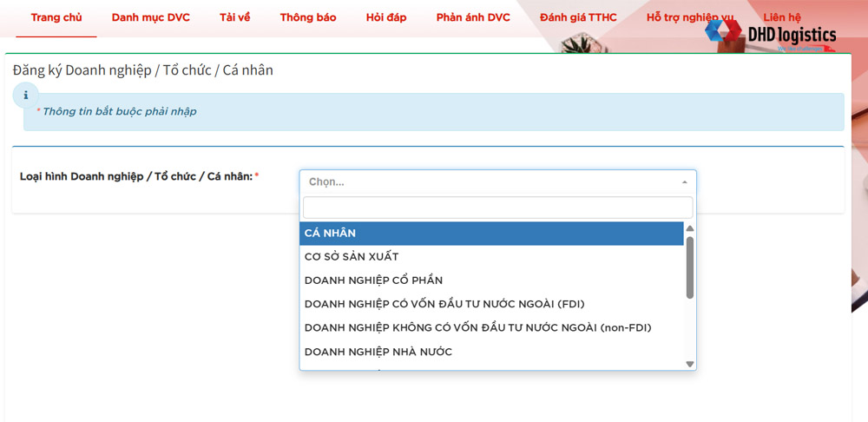Open the Đánh giá TTHC menu item
Screen dimensions: 868x422
(578, 17)
